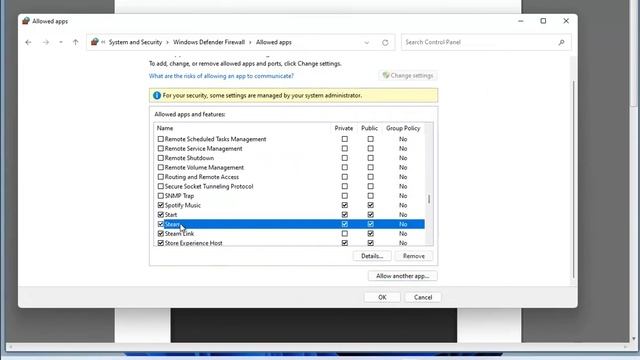The image size is (640, 360).
Task: Open Windows Defender Firewall breadcrumb
Action: 209,42
